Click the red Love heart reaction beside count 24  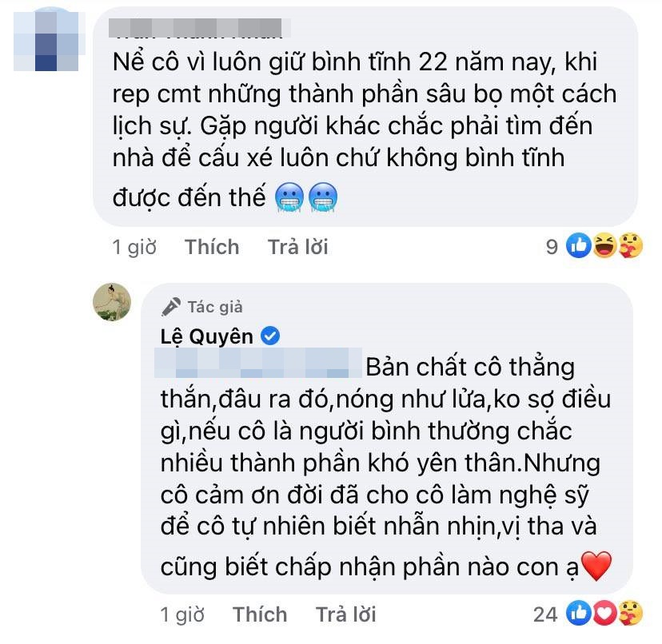click(x=605, y=613)
